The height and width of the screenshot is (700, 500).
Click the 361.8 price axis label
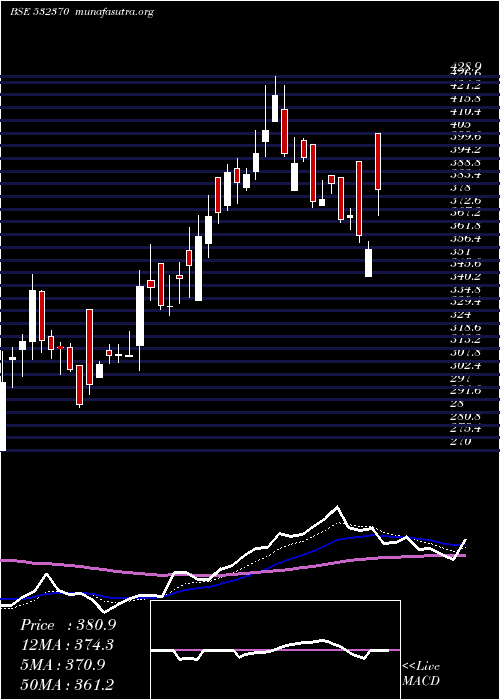point(465,225)
